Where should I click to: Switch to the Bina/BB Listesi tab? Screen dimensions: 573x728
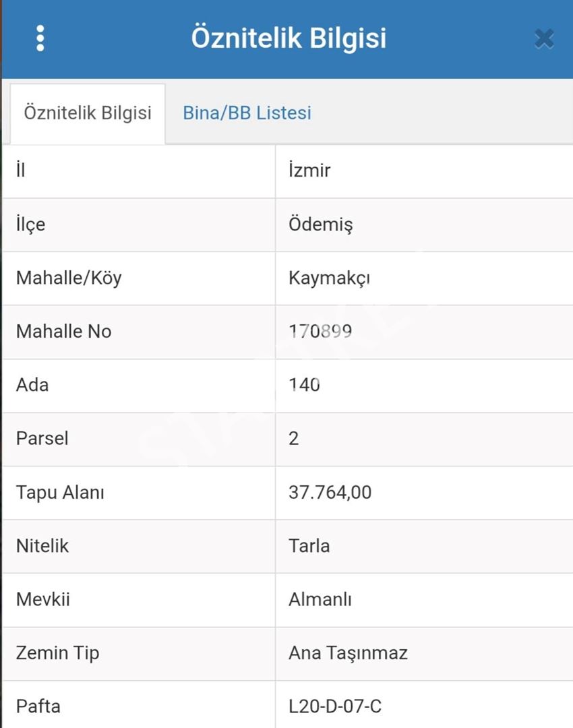(x=247, y=113)
